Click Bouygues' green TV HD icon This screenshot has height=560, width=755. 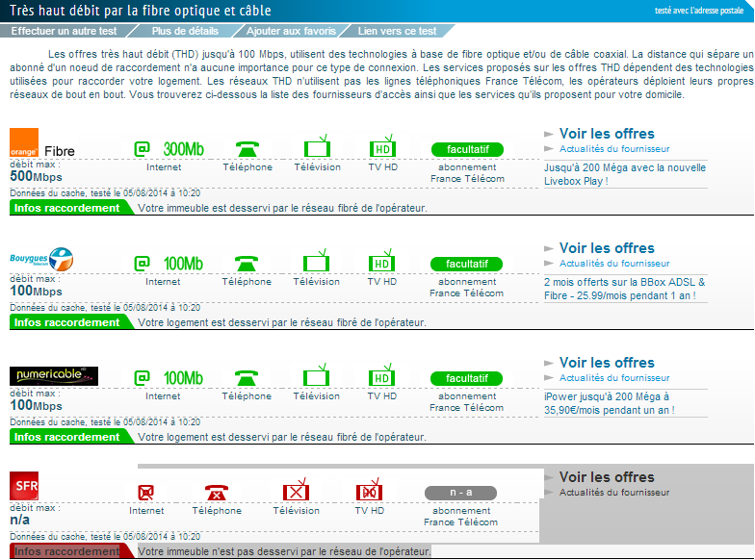pos(382,262)
